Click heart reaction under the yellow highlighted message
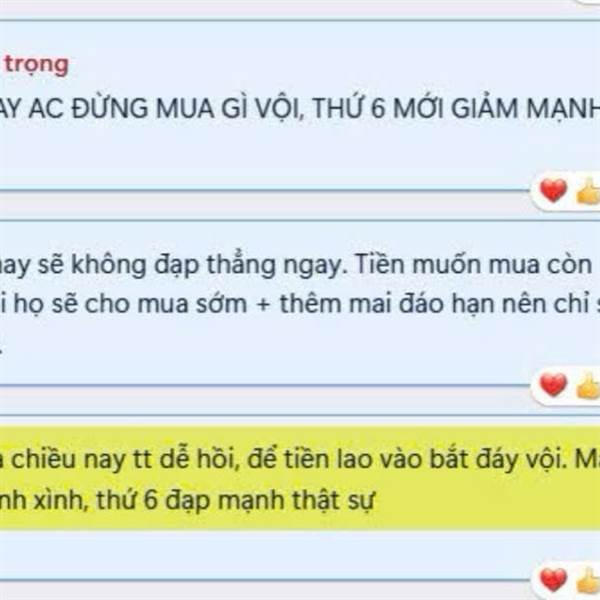Screen dimensions: 600x600 point(553,579)
